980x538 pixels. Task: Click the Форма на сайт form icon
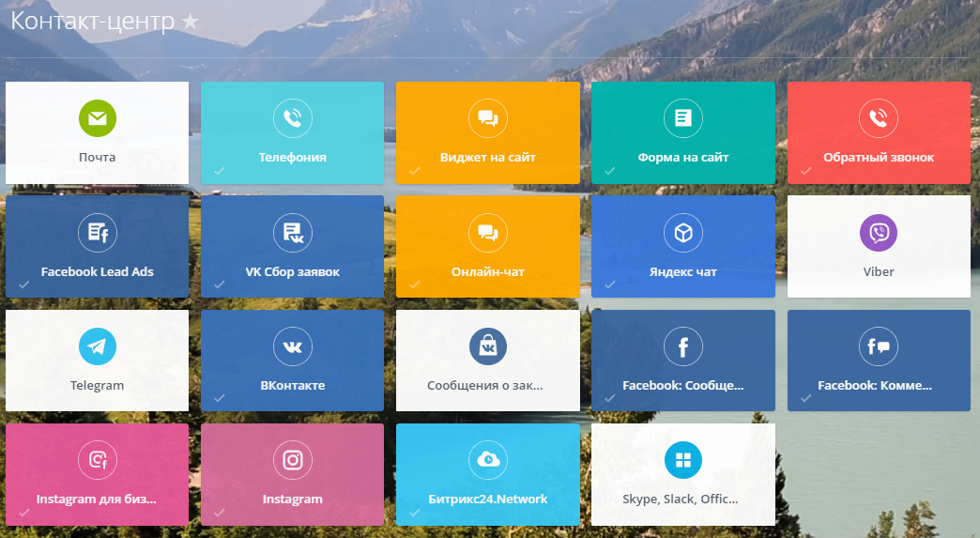[x=683, y=118]
